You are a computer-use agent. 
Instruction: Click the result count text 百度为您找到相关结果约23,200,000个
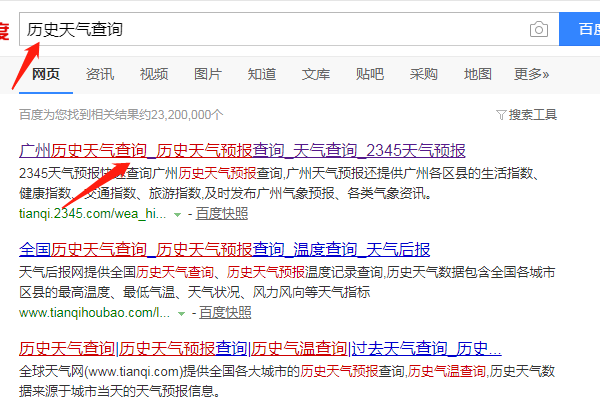click(121, 114)
